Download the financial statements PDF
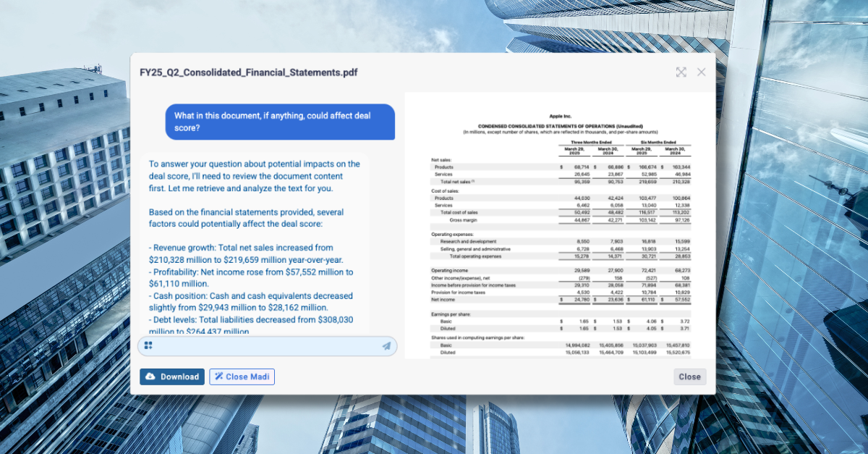868x454 pixels. click(172, 377)
